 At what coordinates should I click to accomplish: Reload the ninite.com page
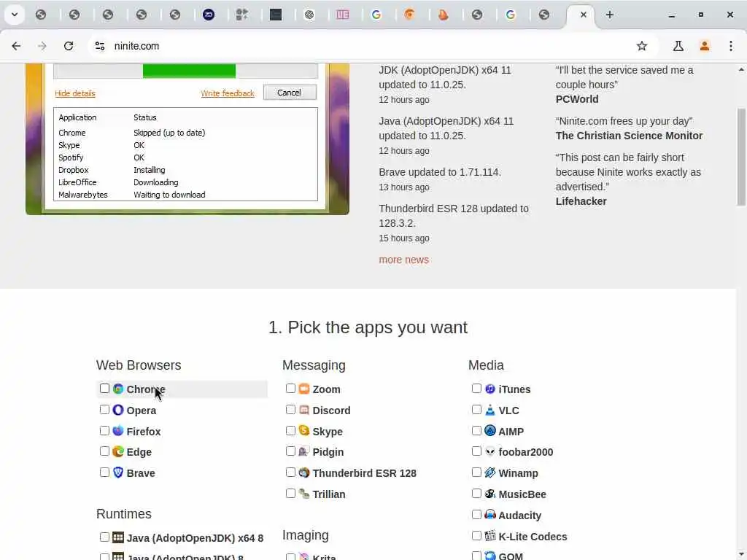click(x=69, y=46)
